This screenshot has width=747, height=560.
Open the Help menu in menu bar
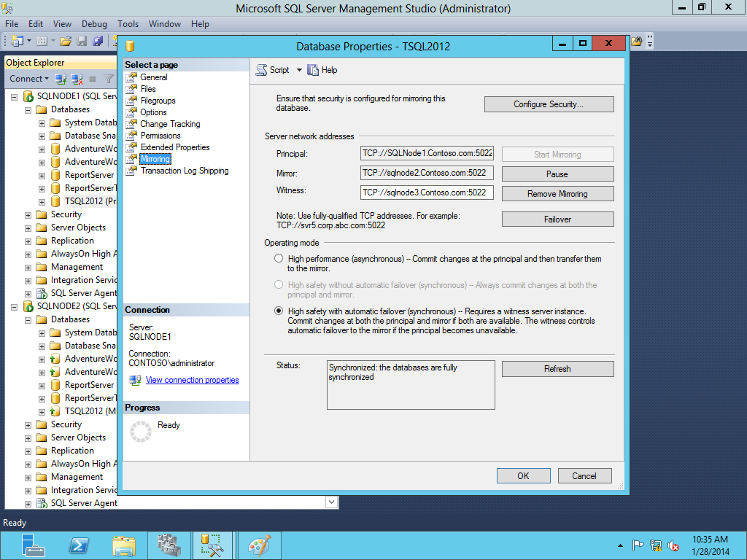point(200,24)
